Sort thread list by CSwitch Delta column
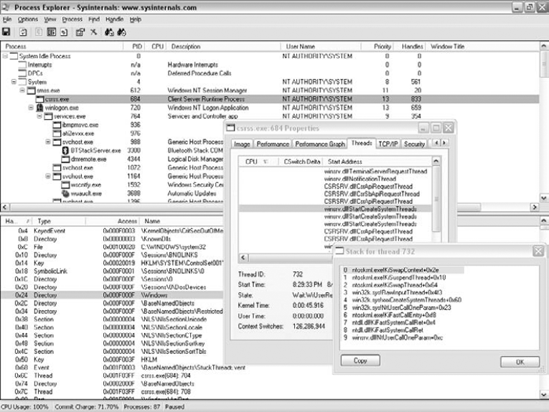The height and width of the screenshot is (412, 549). 302,161
